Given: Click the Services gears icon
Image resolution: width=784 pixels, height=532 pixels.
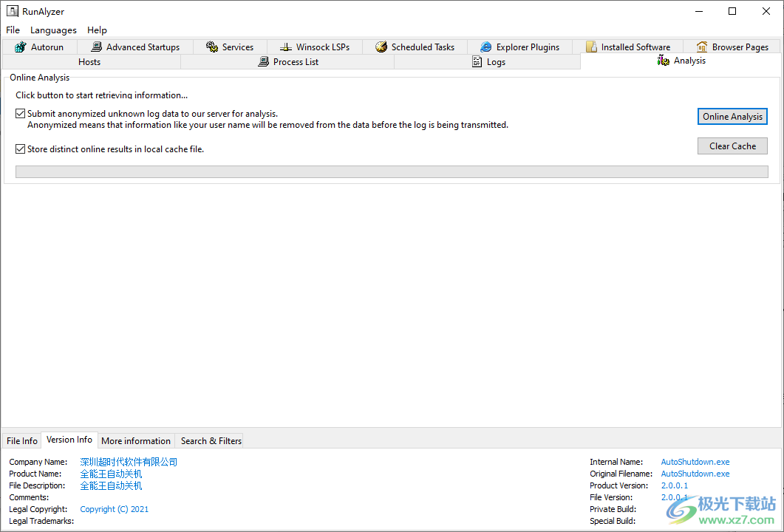Looking at the screenshot, I should pyautogui.click(x=212, y=47).
